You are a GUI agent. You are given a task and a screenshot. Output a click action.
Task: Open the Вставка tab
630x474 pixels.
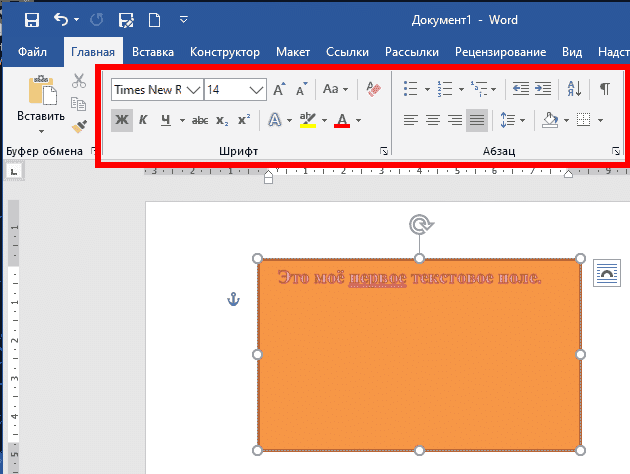(x=152, y=52)
